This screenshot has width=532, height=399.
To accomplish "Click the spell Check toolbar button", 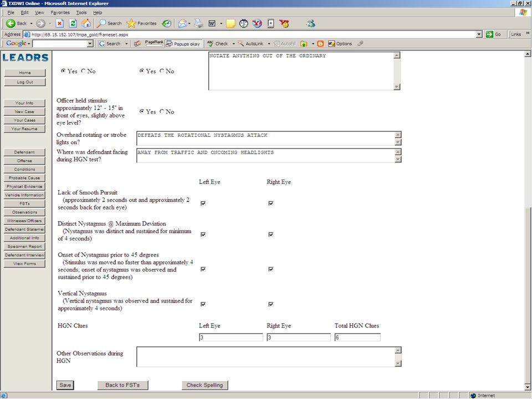I will (x=217, y=43).
